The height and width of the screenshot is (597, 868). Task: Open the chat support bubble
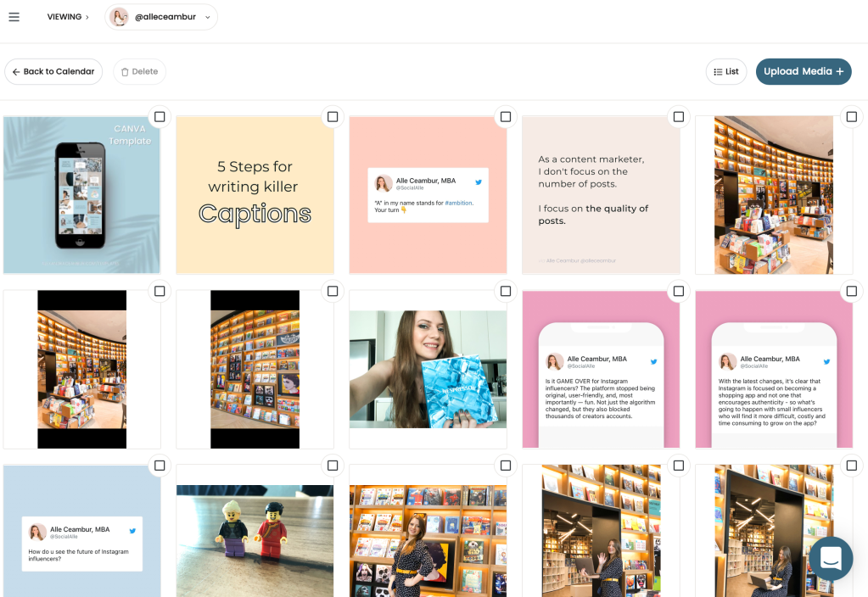coord(830,558)
